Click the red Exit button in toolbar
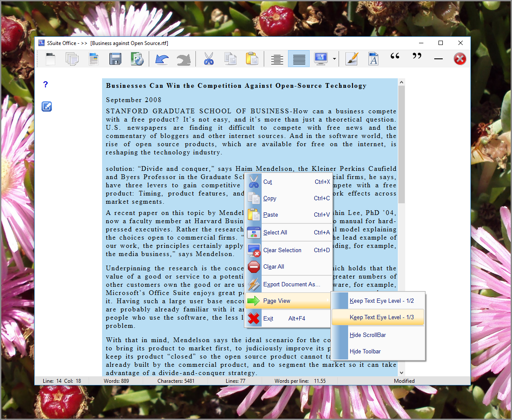The image size is (512, 420). (x=460, y=59)
